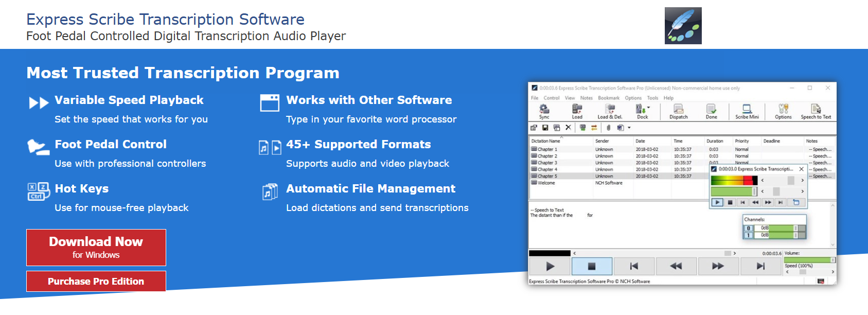
Task: Click the Speech to Text icon
Action: 816,111
